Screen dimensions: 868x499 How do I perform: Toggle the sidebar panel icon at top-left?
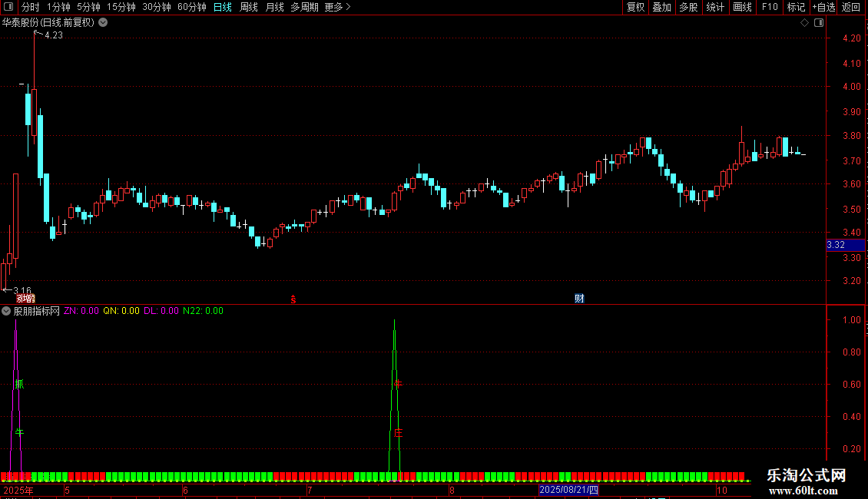click(8, 7)
